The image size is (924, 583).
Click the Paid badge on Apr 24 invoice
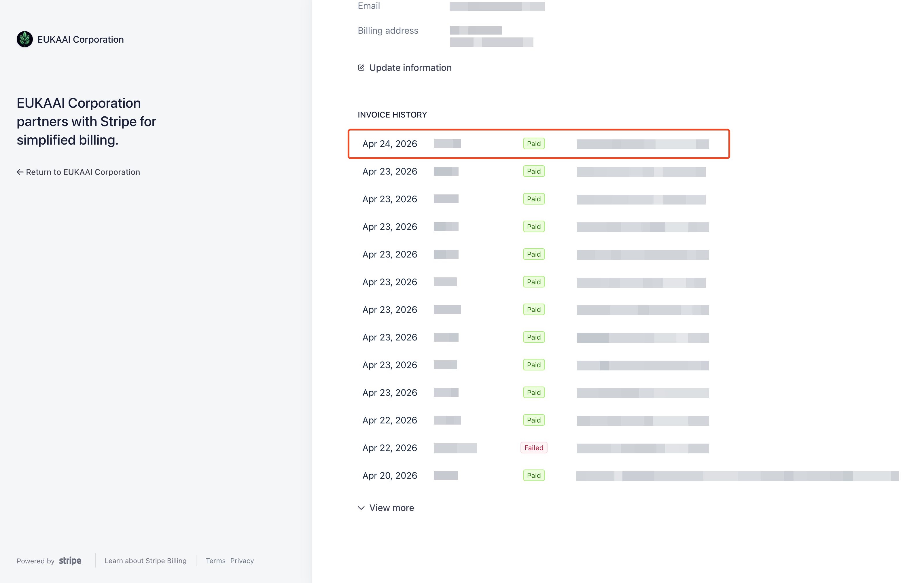[x=534, y=143]
